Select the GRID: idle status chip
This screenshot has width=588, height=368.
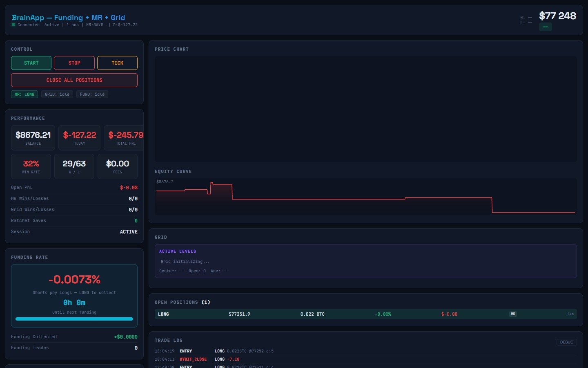(x=57, y=94)
